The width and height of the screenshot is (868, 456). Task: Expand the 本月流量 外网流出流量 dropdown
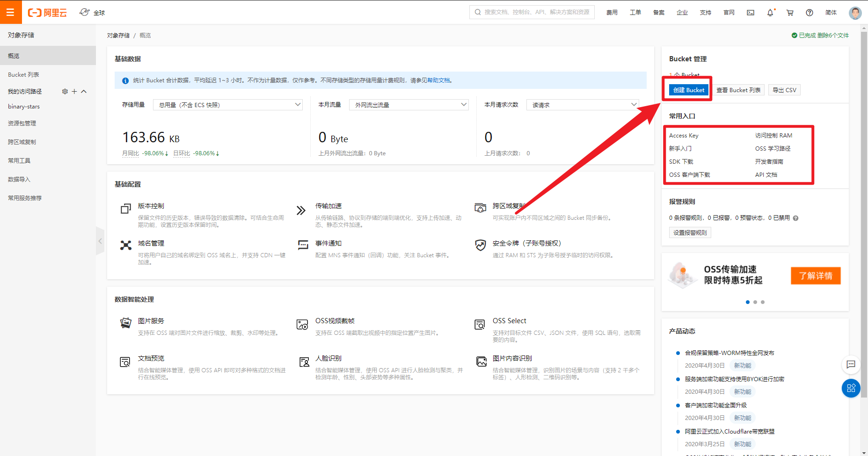tap(409, 105)
